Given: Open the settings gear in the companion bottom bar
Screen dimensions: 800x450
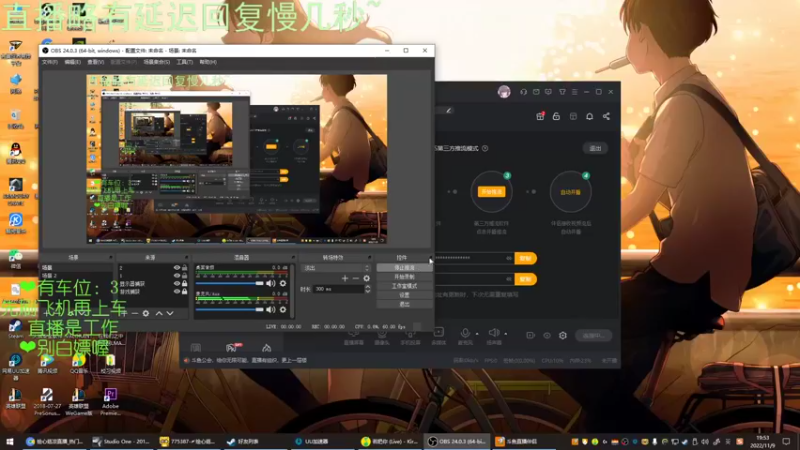Looking at the screenshot, I should [563, 335].
